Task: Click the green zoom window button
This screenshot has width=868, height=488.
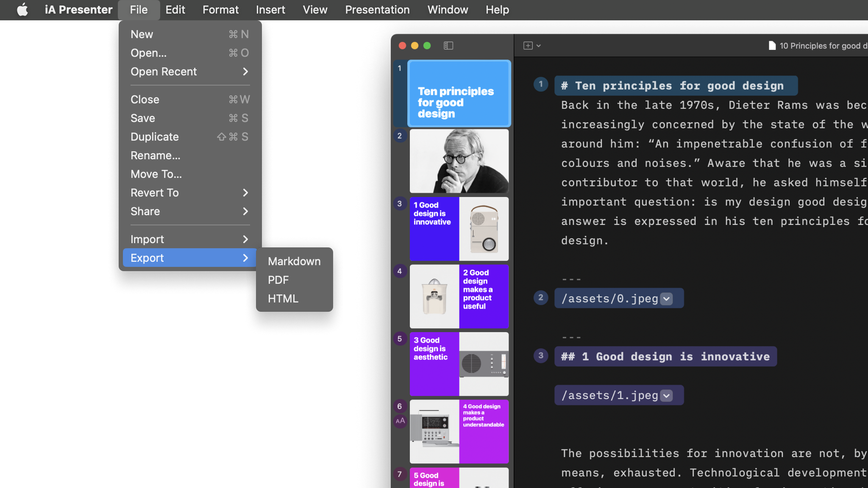Action: [427, 45]
